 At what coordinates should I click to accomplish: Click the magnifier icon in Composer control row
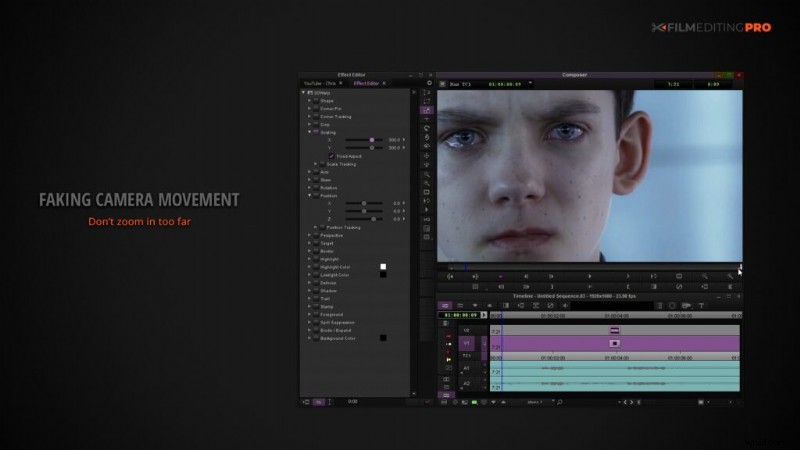coord(705,277)
